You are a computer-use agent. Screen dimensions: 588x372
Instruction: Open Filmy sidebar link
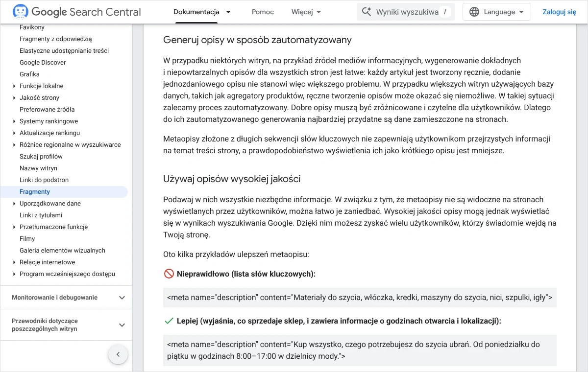[27, 239]
